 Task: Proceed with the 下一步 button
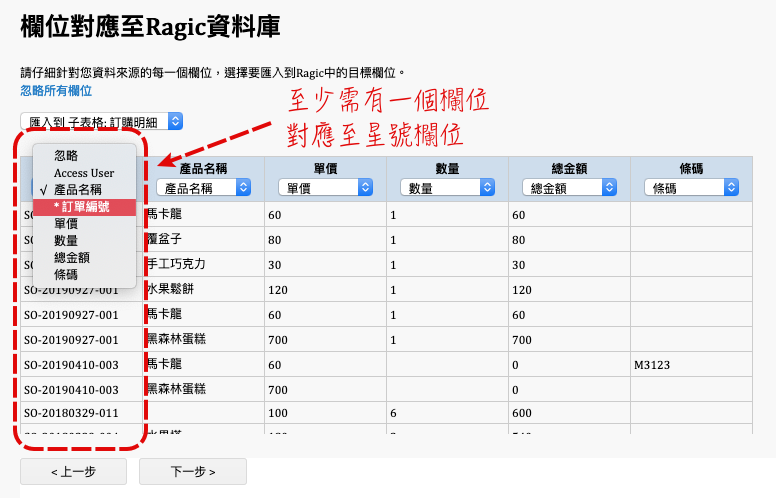193,471
